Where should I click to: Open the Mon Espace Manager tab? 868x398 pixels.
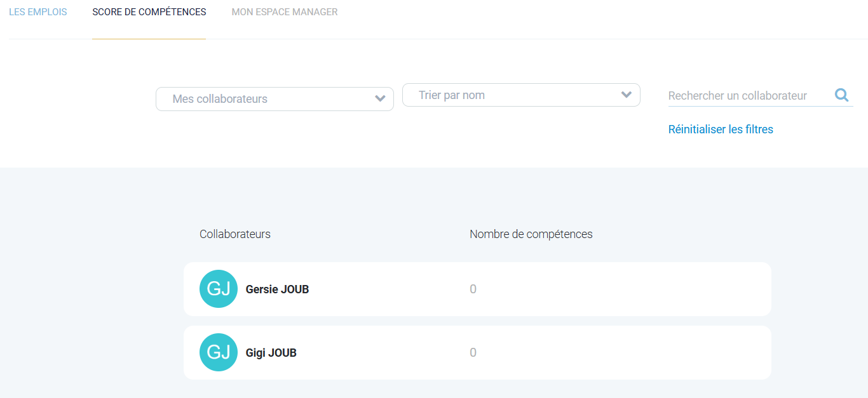click(x=285, y=12)
